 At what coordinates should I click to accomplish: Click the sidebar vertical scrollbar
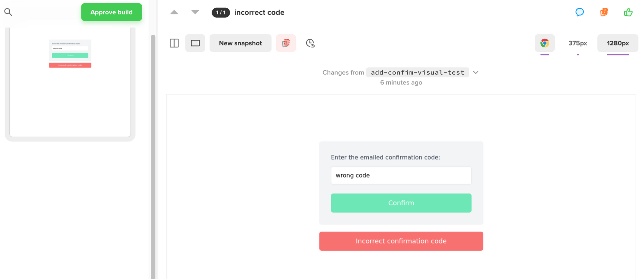point(153,155)
